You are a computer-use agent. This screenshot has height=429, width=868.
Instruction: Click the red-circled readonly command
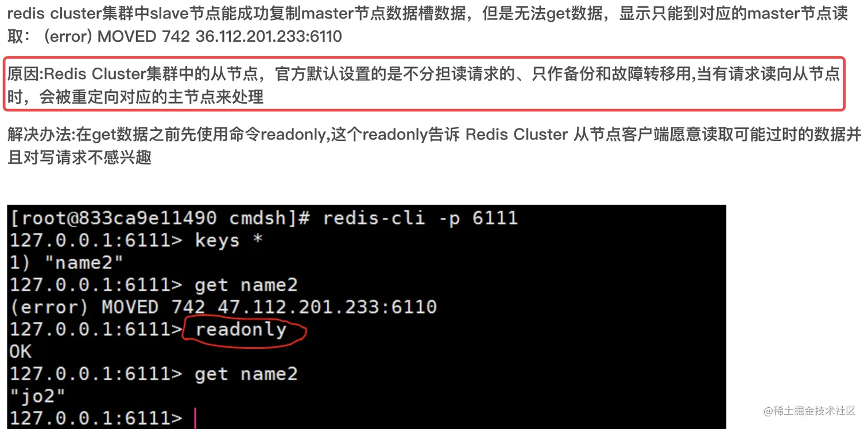(241, 330)
